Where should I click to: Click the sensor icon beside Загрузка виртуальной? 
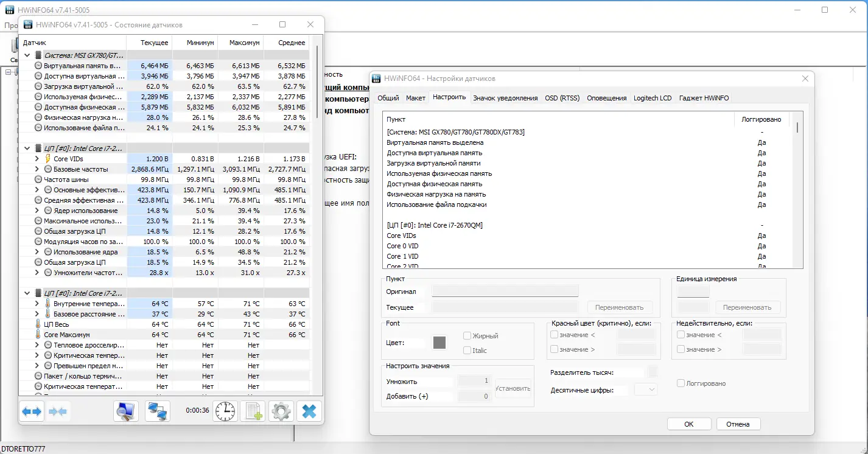click(38, 86)
